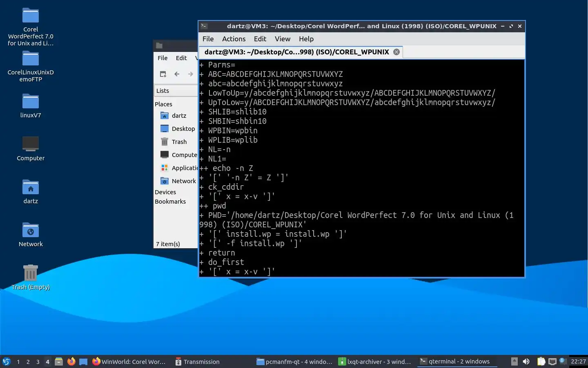Open the terminal's Edit menu

tap(260, 39)
